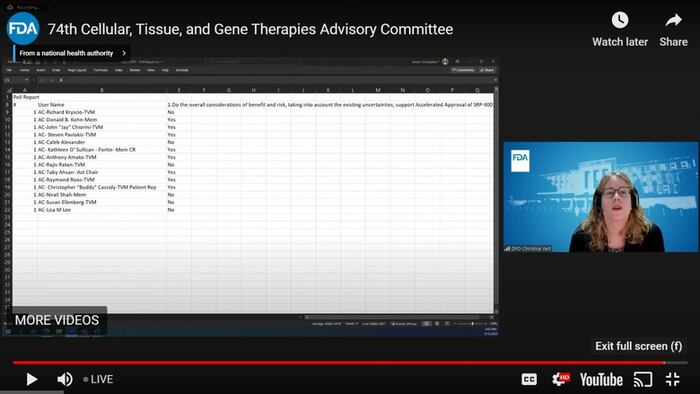
Task: Click the 'AC-Nirali Shah-Mem' row
Action: pos(62,195)
